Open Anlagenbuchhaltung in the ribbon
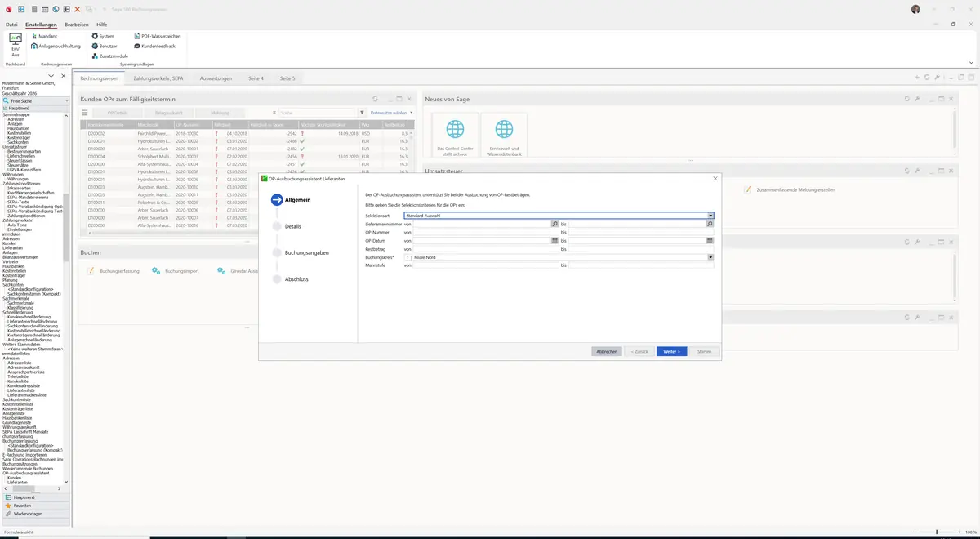This screenshot has width=980, height=539. pos(56,46)
